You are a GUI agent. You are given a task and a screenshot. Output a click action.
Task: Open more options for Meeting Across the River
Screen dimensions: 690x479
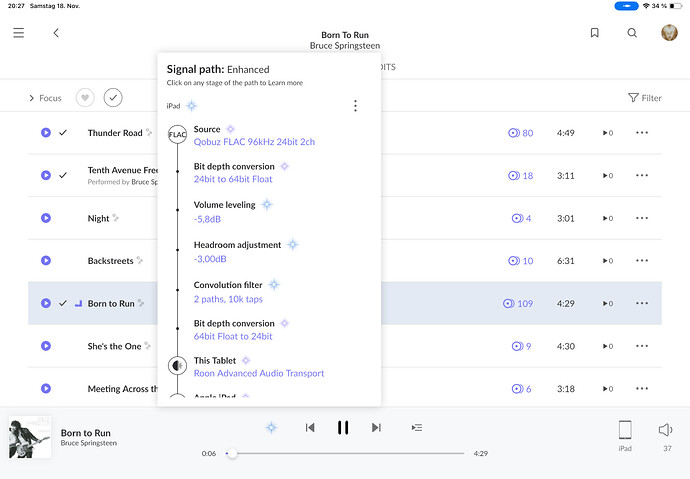tap(642, 388)
